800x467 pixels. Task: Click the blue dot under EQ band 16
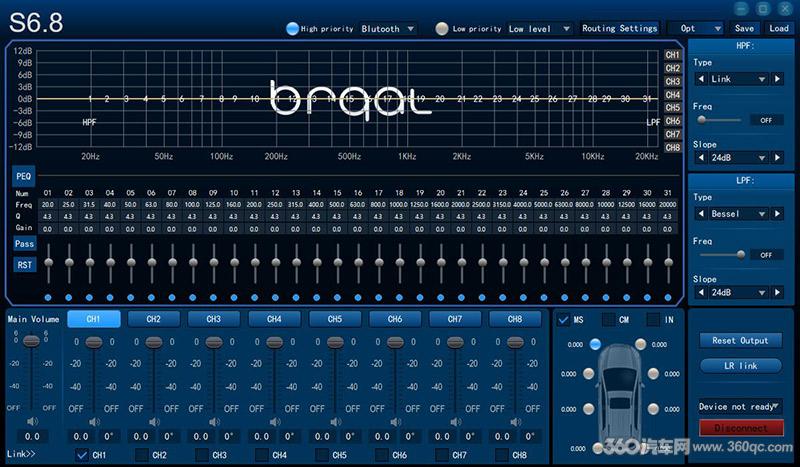coord(358,298)
